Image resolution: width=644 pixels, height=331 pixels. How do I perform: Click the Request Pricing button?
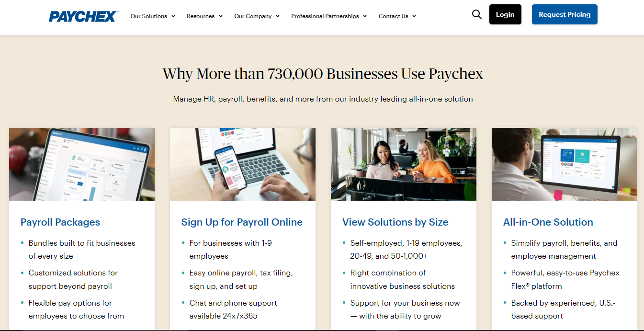pos(565,14)
